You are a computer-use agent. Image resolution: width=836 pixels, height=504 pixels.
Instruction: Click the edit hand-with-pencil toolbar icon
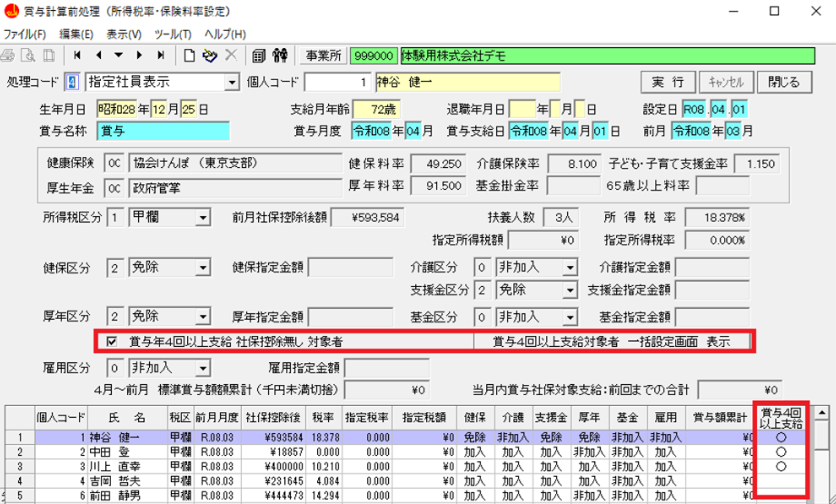tap(210, 55)
